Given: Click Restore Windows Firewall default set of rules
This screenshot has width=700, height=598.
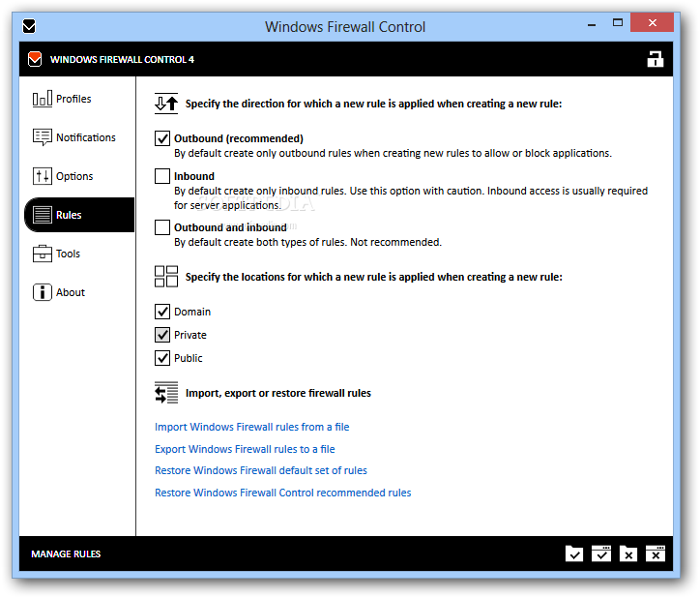Looking at the screenshot, I should click(261, 470).
